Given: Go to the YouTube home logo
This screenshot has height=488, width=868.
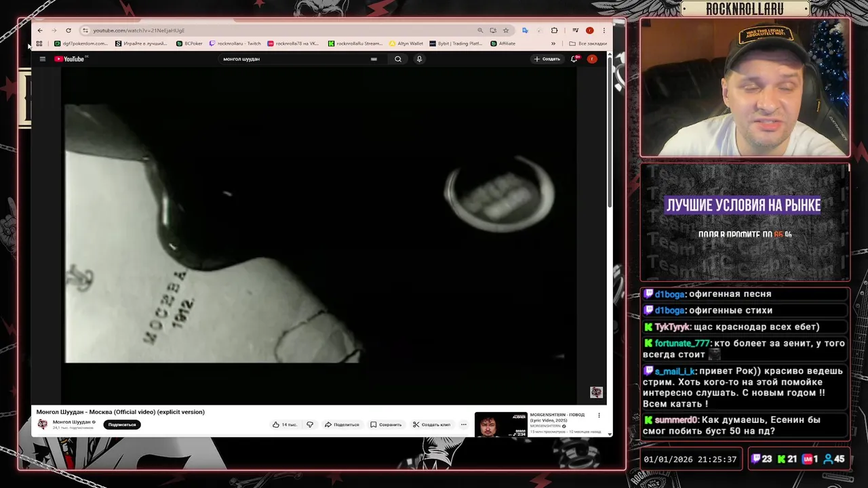Looking at the screenshot, I should [x=71, y=59].
